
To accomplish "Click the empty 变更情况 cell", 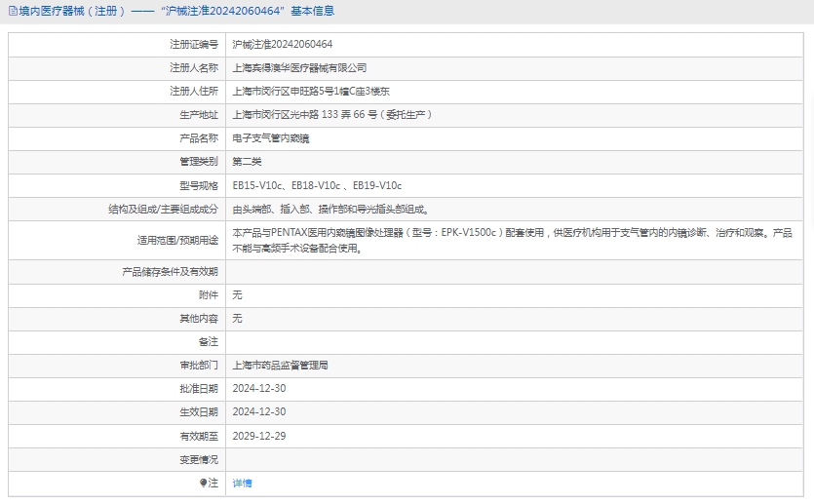I will [x=516, y=459].
